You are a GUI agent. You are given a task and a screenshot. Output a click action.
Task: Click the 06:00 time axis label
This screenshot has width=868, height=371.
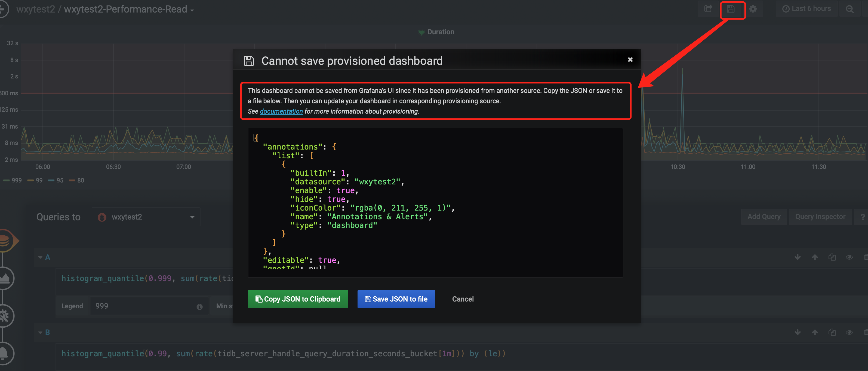[42, 167]
